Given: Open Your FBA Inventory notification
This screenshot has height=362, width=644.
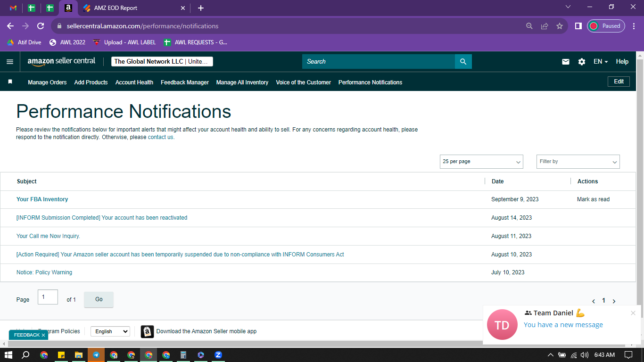Looking at the screenshot, I should [x=42, y=199].
